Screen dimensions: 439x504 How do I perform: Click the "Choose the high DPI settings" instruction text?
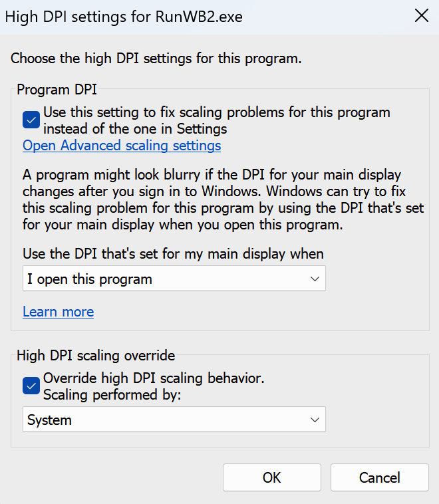click(156, 59)
